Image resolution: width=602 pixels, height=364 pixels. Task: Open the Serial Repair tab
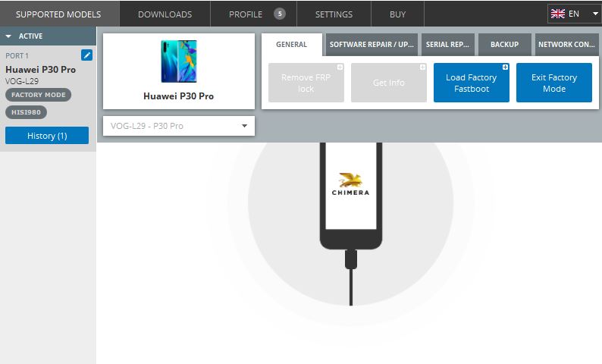point(447,45)
